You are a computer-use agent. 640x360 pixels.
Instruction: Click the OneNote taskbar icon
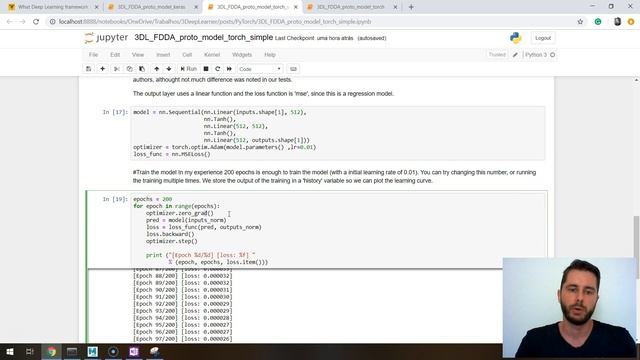pos(134,351)
